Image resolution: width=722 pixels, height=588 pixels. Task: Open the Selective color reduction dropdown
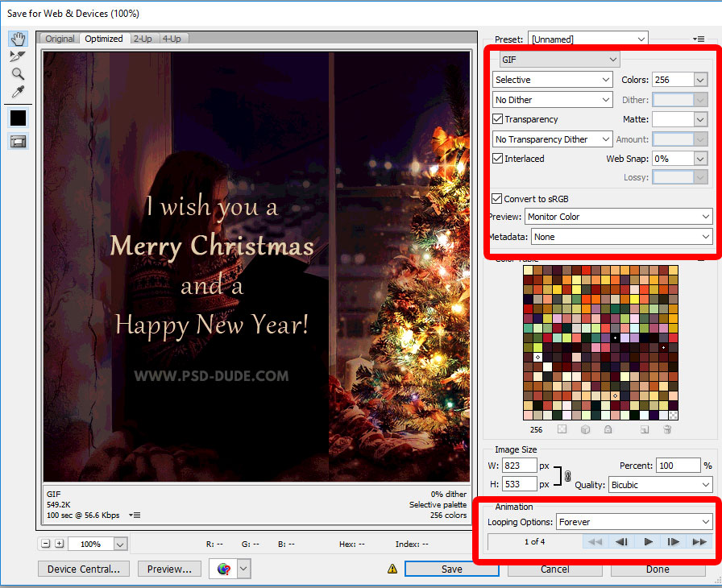click(x=552, y=80)
